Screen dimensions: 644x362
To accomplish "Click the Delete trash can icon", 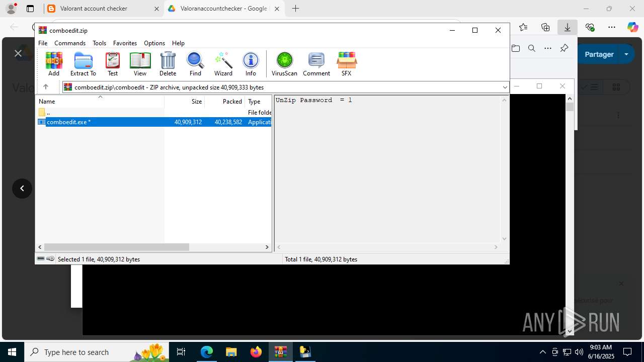I will coord(168,64).
